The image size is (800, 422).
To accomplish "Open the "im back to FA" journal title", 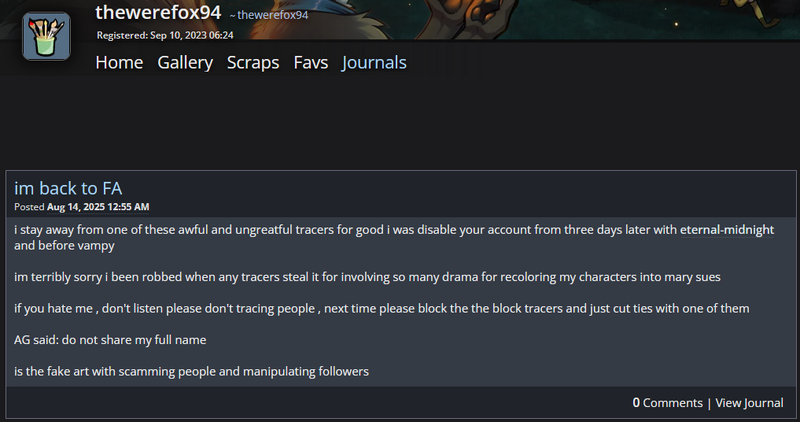I will 68,188.
